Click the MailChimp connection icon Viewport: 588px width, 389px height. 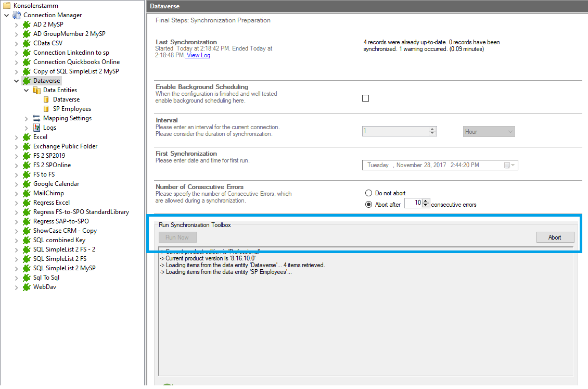[27, 193]
